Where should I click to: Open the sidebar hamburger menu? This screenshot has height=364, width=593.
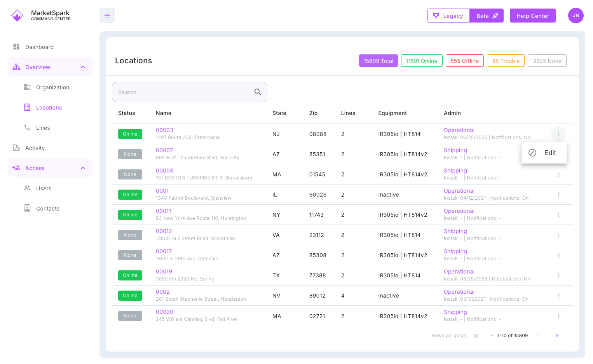107,16
